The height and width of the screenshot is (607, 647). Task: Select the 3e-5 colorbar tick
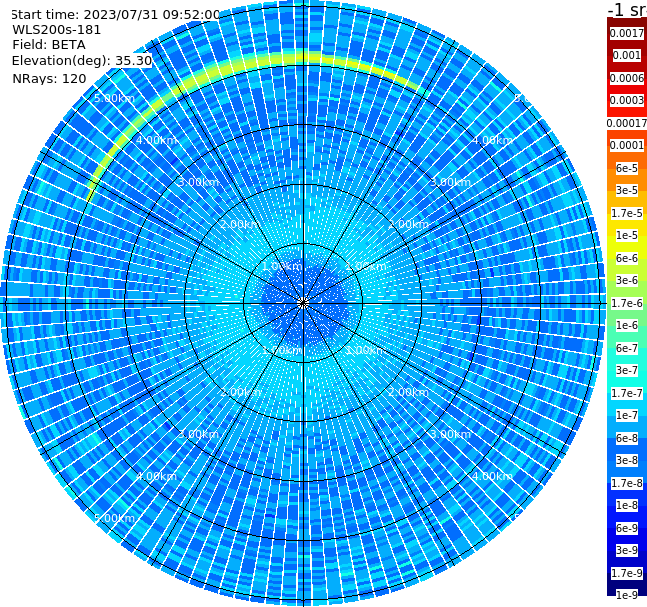627,190
